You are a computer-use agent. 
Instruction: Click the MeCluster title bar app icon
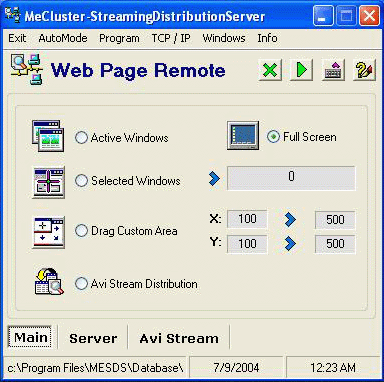pos(13,15)
